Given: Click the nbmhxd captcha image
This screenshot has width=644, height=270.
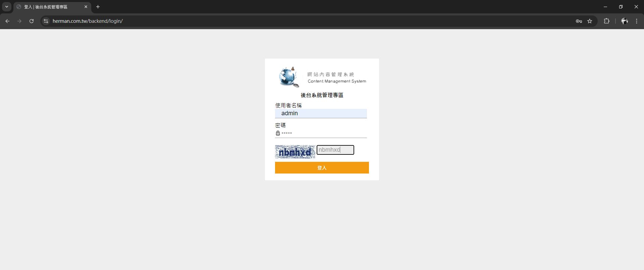Looking at the screenshot, I should 295,152.
